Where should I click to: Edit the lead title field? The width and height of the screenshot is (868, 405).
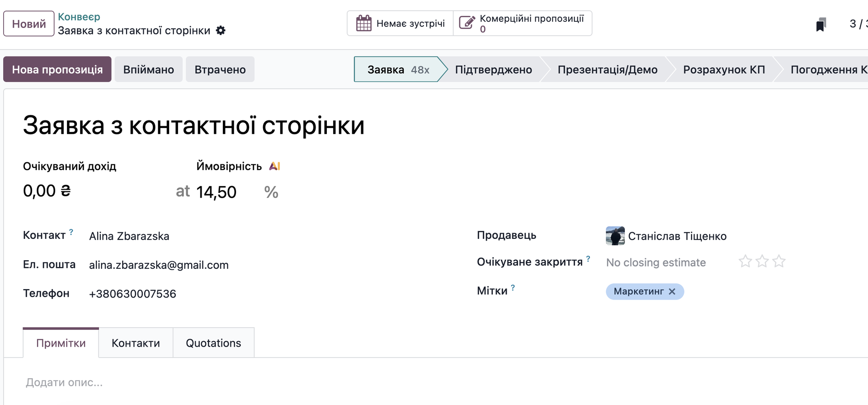click(193, 125)
